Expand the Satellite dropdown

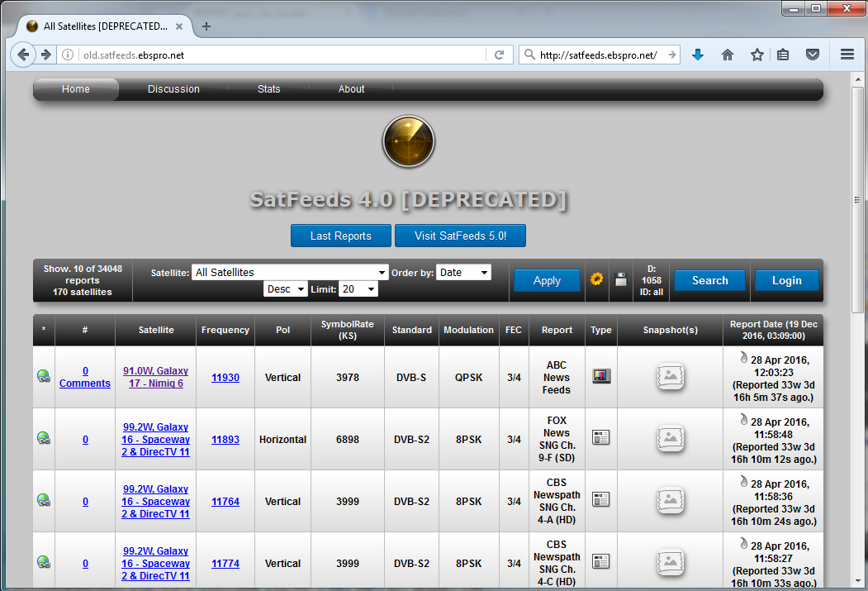coord(289,272)
